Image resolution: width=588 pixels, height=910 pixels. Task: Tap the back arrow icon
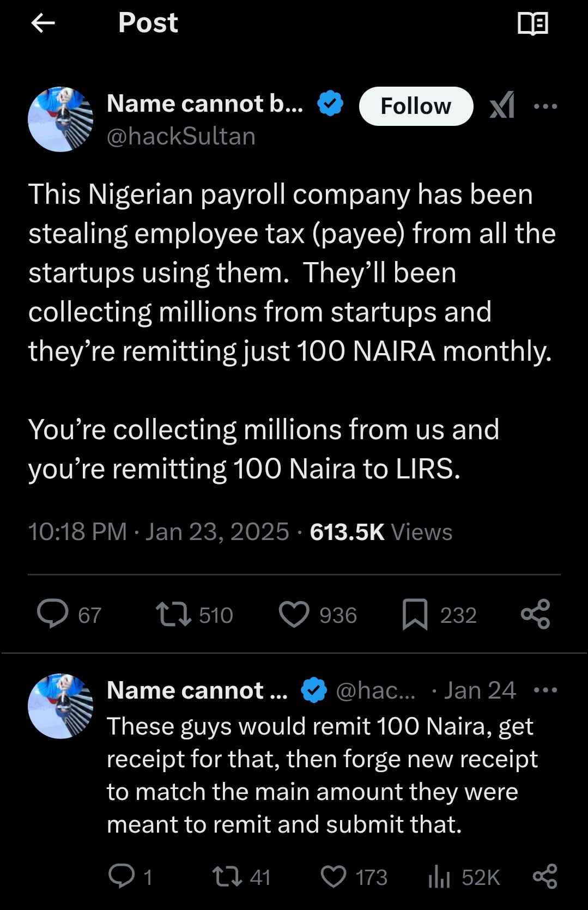[x=43, y=23]
